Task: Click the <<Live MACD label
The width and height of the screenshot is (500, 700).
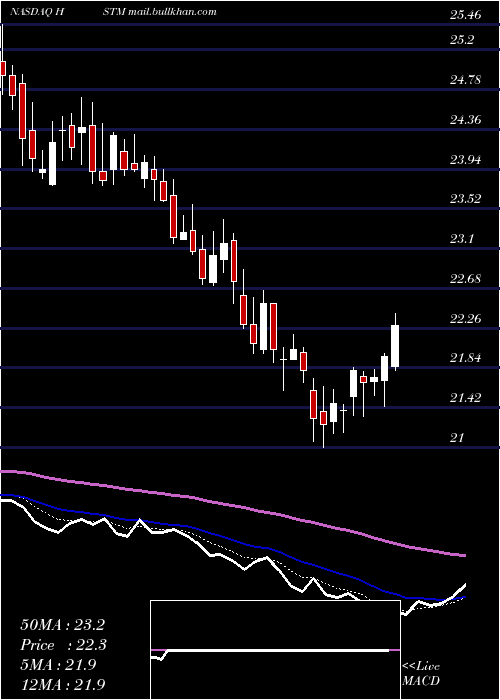Action: coord(421,674)
